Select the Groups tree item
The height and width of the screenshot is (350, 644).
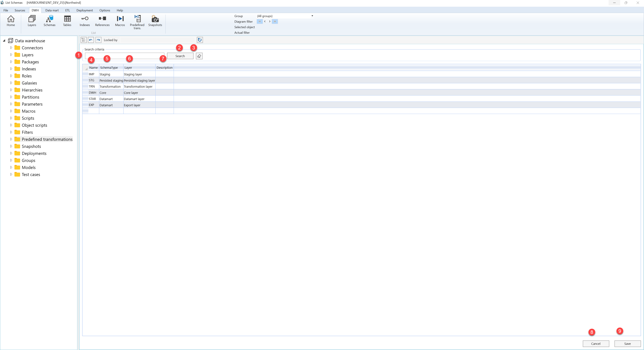[28, 160]
